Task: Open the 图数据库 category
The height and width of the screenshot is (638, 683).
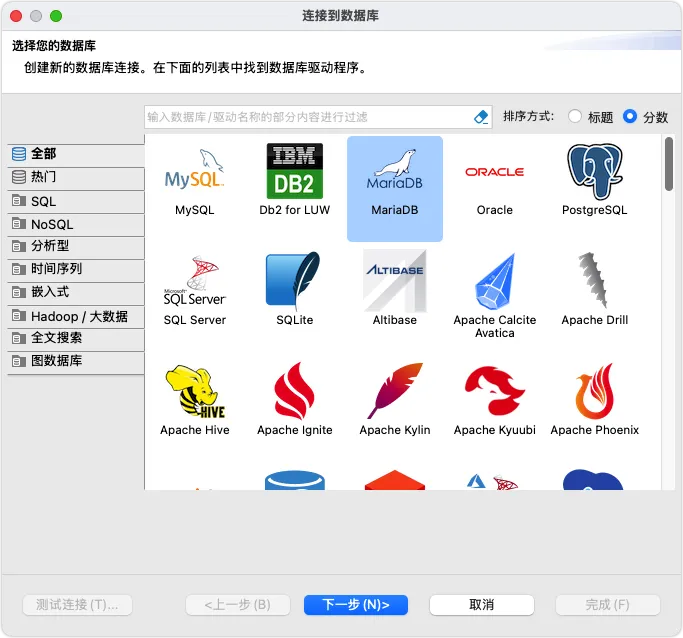Action: 76,361
